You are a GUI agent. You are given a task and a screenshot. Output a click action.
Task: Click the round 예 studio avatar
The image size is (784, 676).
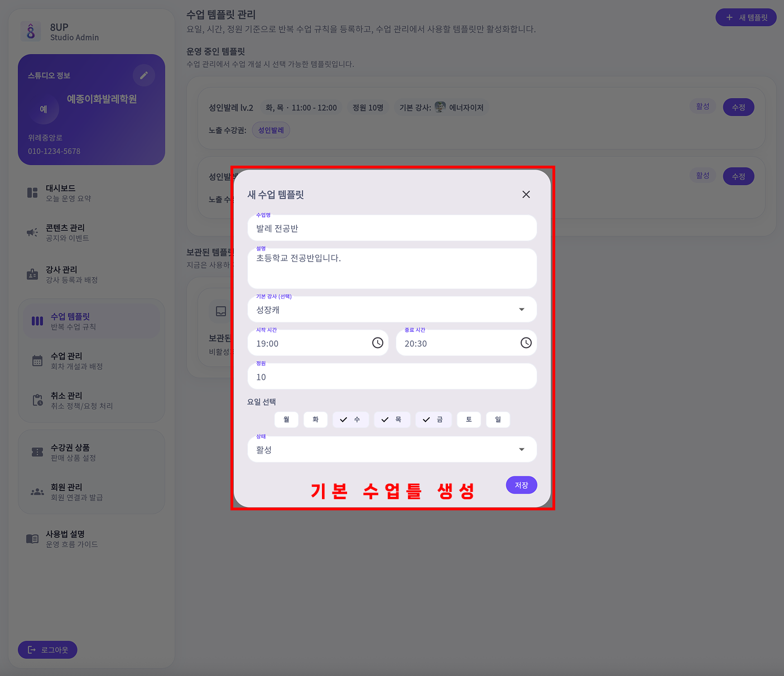pyautogui.click(x=44, y=109)
